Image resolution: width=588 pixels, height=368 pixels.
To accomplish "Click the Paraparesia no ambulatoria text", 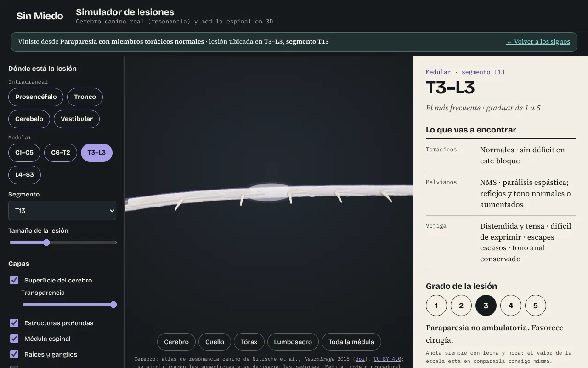I will 478,328.
